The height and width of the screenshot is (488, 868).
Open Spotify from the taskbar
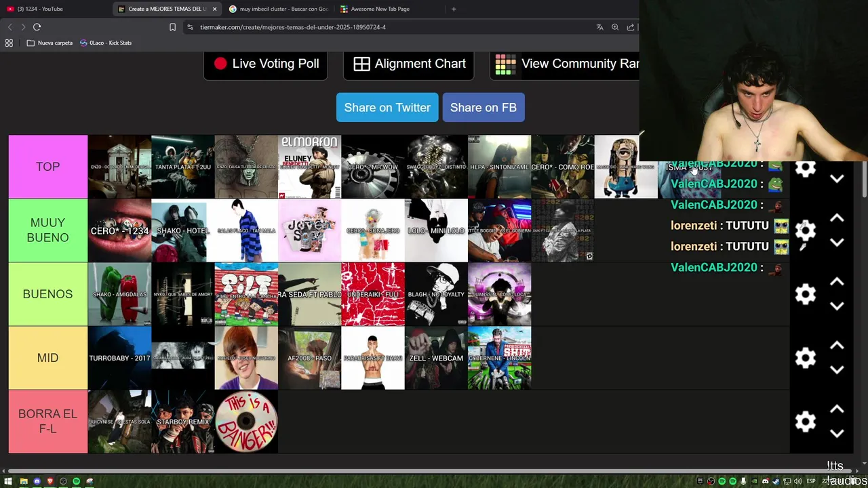pos(76,481)
